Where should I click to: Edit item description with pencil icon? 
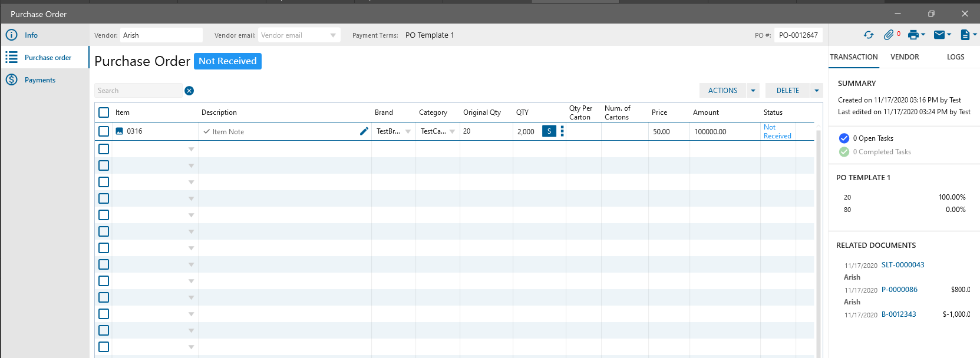tap(364, 131)
